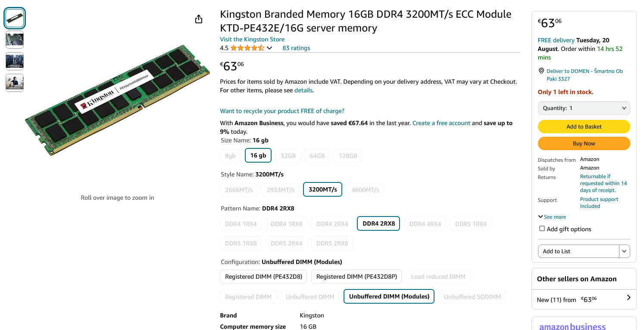
Task: Click the delivery location pin icon
Action: [x=541, y=71]
